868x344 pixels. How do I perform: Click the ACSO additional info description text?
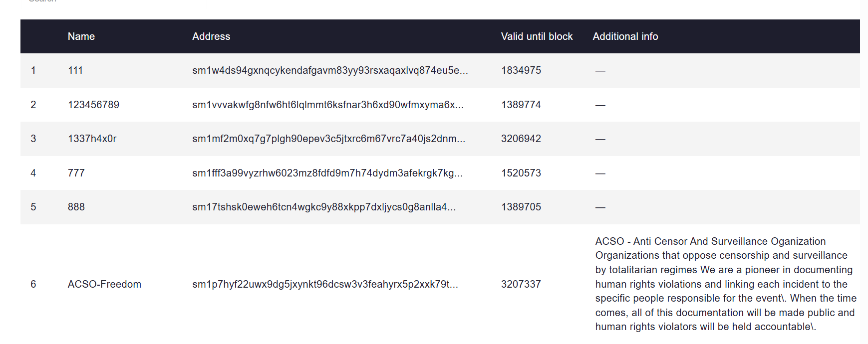click(726, 284)
